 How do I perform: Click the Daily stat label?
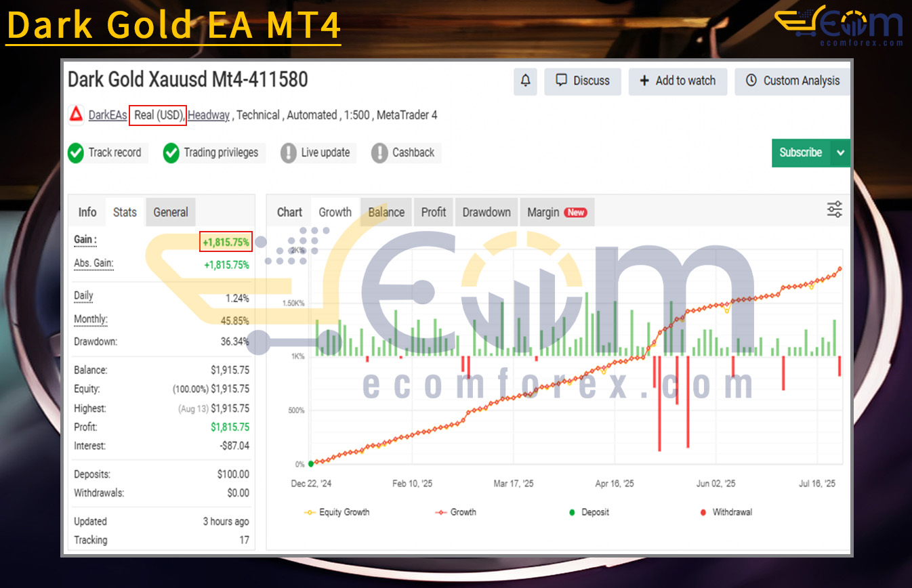(x=83, y=296)
